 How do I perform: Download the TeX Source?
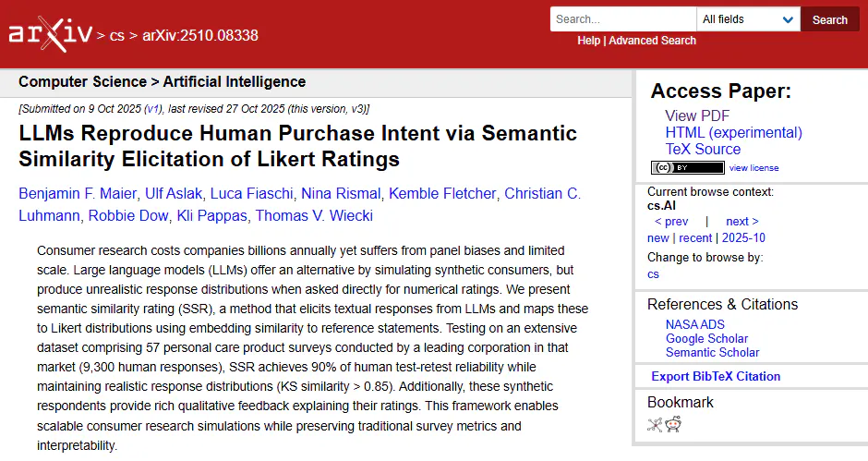703,149
